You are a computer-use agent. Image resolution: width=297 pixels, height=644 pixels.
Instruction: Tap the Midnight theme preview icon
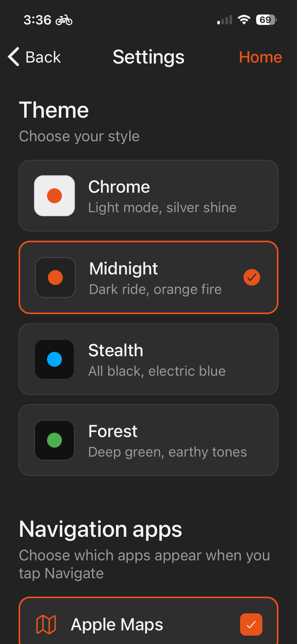click(55, 277)
